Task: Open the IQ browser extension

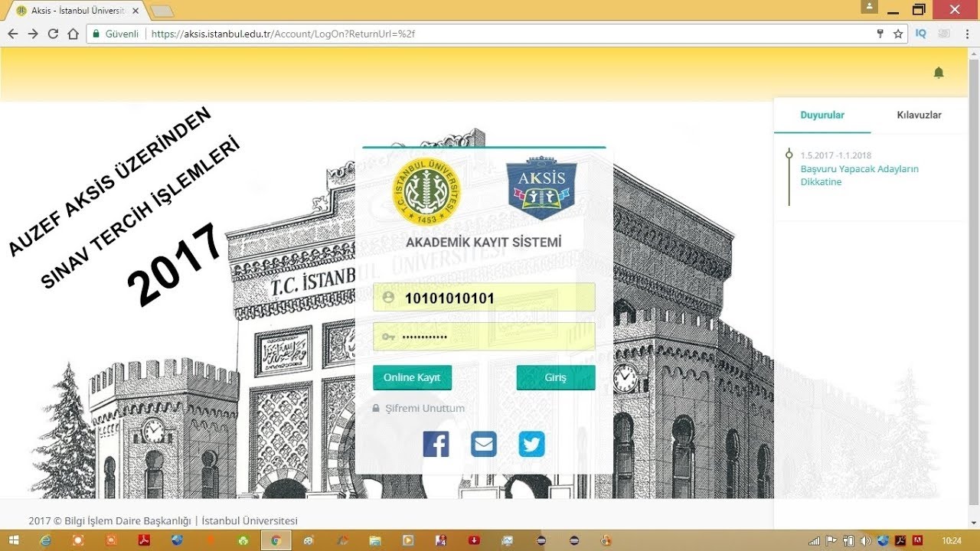Action: point(921,34)
